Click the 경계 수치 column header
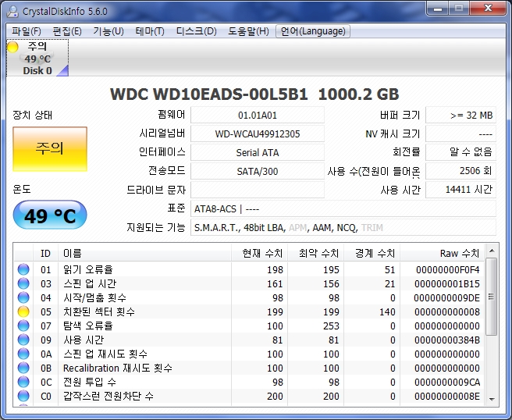The width and height of the screenshot is (512, 420). [372, 253]
